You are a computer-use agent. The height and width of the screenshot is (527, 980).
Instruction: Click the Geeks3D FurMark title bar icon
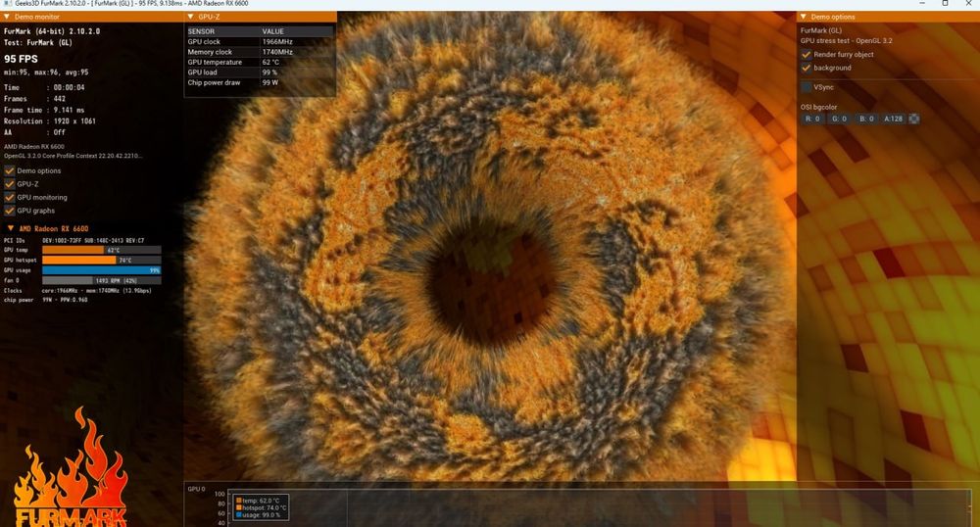(x=8, y=4)
